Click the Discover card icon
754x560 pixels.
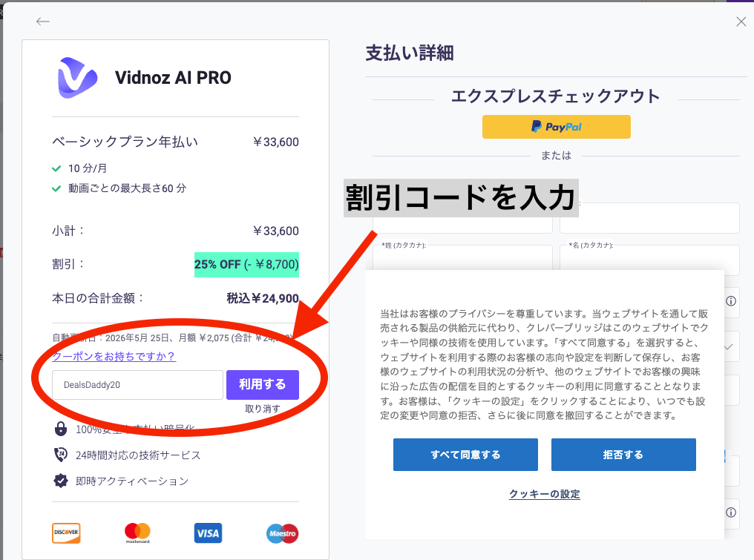(x=66, y=533)
